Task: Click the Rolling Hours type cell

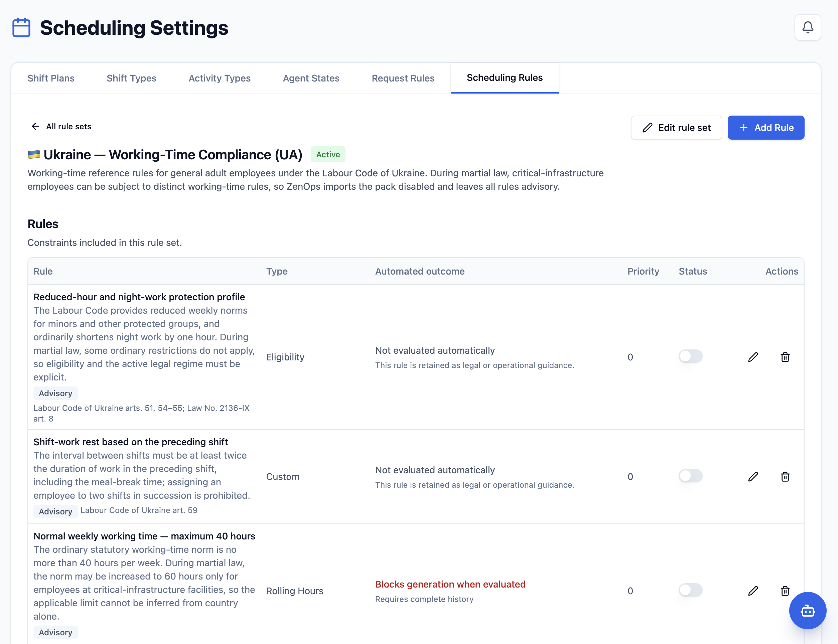Action: pos(294,591)
